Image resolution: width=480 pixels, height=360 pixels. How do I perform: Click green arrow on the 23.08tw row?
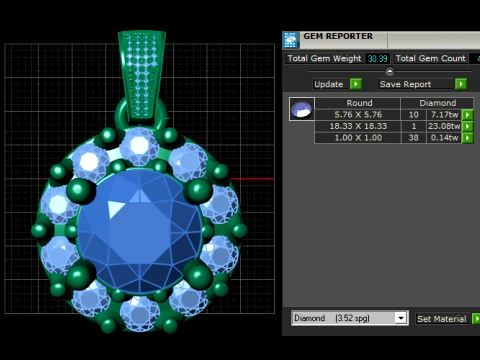(468, 126)
